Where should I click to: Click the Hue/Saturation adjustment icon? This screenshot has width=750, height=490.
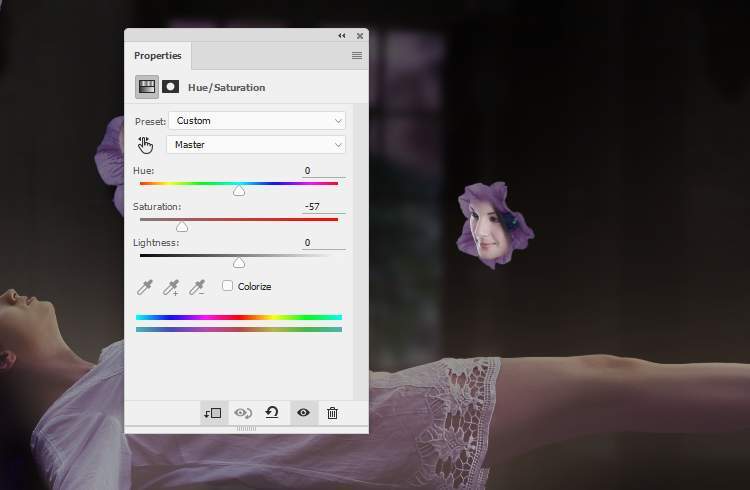click(147, 87)
